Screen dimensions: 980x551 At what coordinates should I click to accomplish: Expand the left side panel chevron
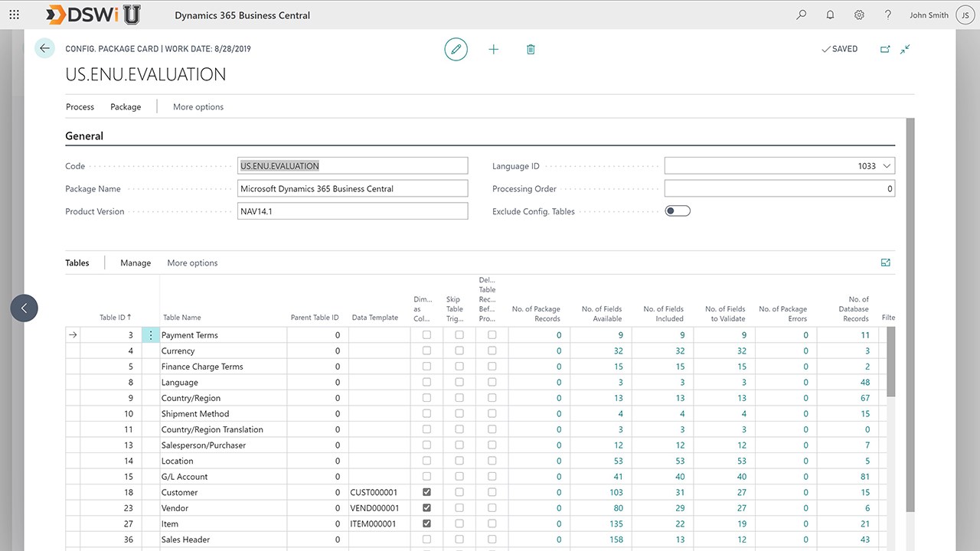(24, 308)
